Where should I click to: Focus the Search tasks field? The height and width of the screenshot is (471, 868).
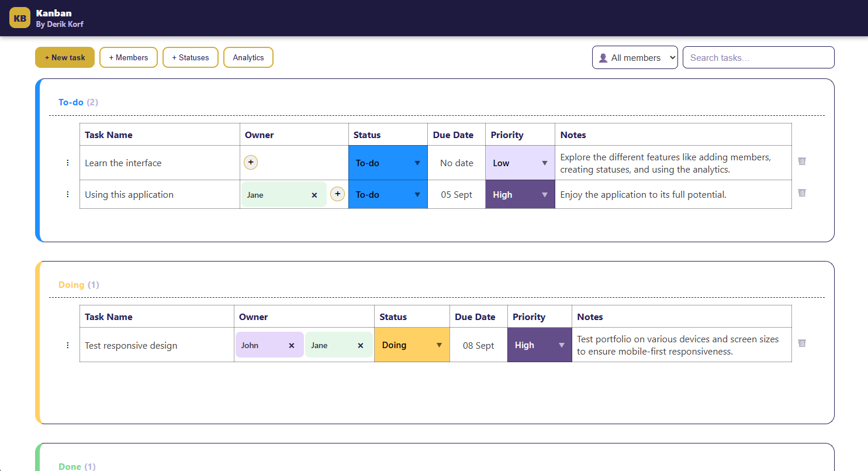tap(759, 57)
